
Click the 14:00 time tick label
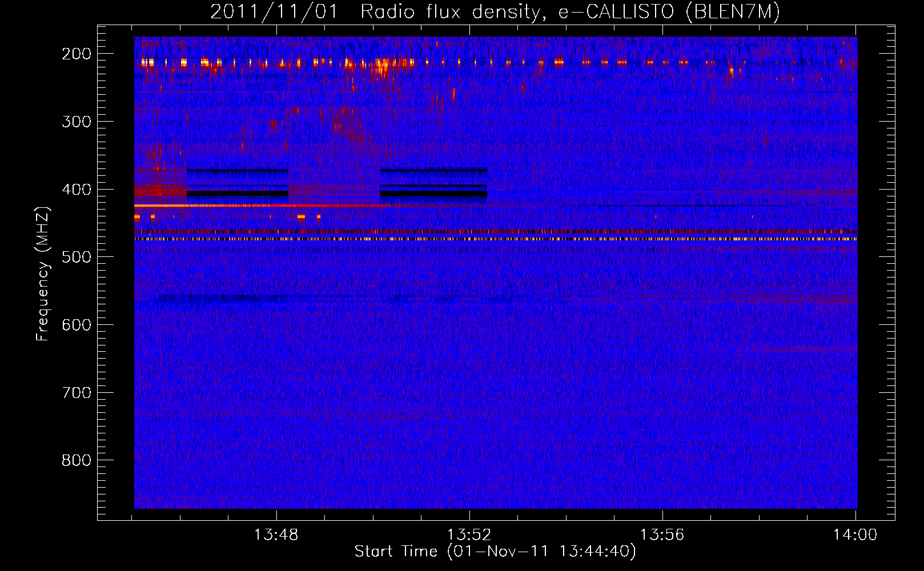[855, 535]
